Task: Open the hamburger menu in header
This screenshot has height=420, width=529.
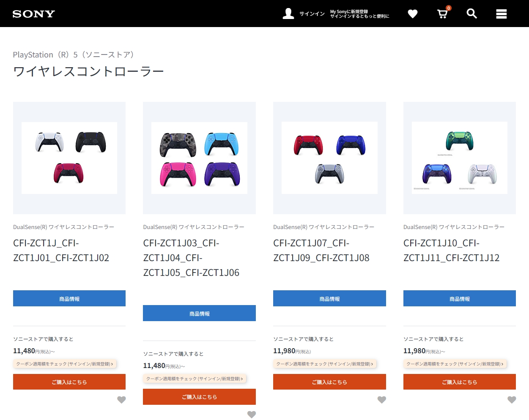Action: [x=501, y=14]
